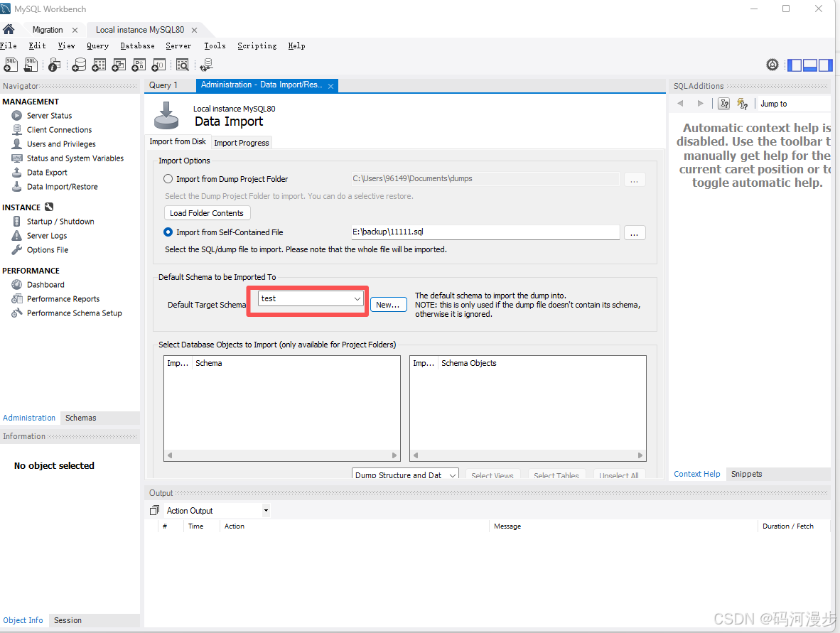The image size is (840, 633).
Task: Browse for self-contained SQL file
Action: click(635, 233)
